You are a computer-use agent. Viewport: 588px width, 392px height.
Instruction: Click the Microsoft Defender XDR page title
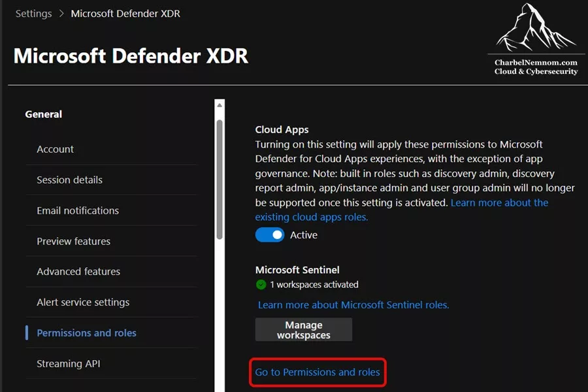pyautogui.click(x=131, y=56)
